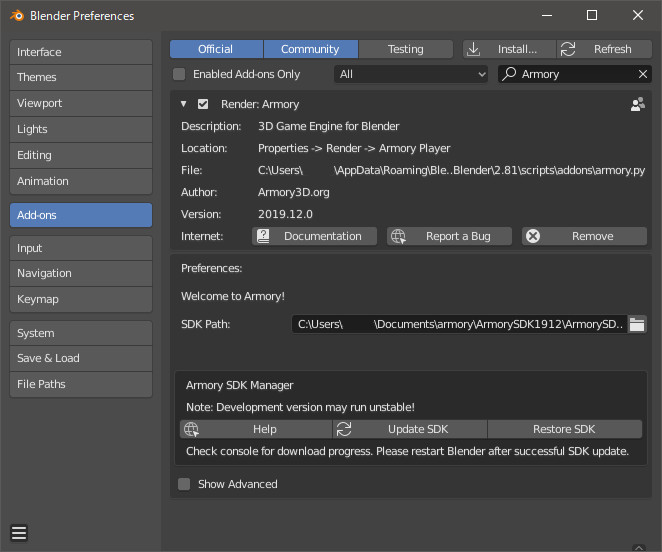Screen dimensions: 662x552
Task: Click the '3D Game Engine for Blender' description
Action: 328,126
